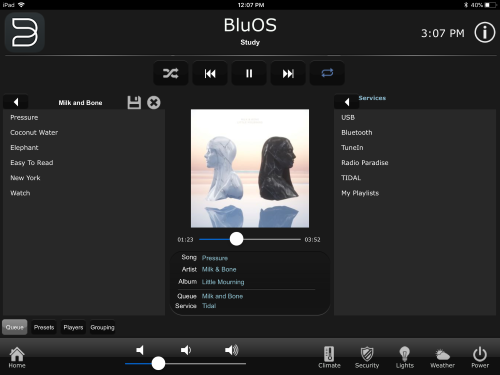Pause the current song
This screenshot has width=500, height=375.
pyautogui.click(x=249, y=73)
